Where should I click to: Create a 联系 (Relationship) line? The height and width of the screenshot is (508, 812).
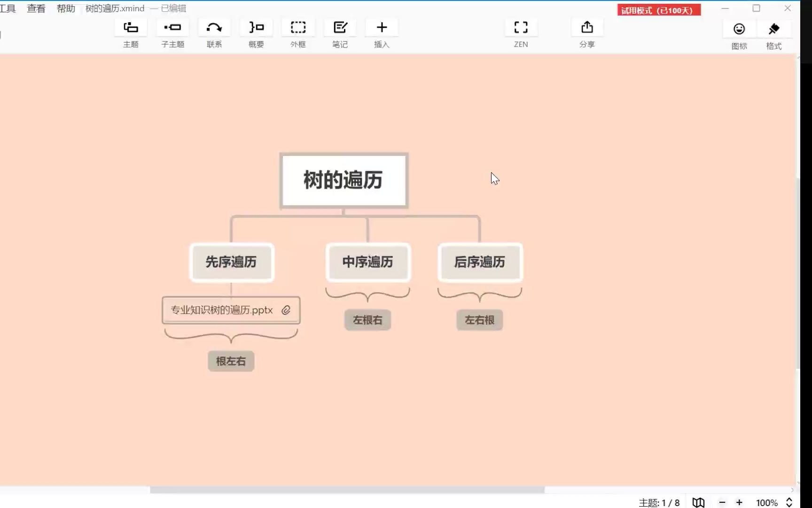(214, 33)
